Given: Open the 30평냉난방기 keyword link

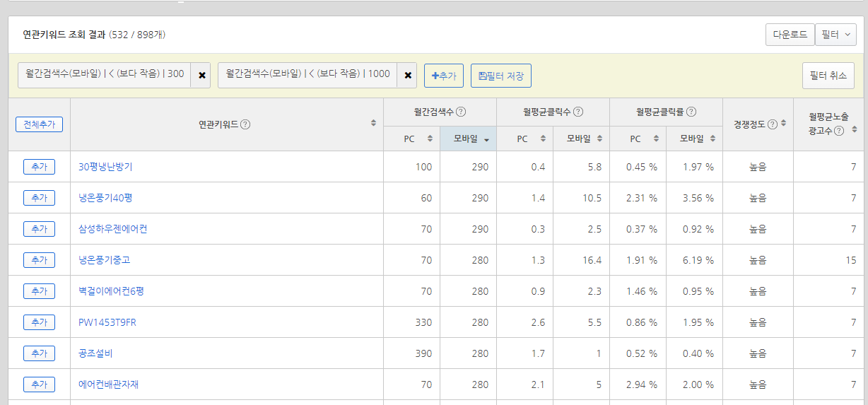Looking at the screenshot, I should (105, 167).
